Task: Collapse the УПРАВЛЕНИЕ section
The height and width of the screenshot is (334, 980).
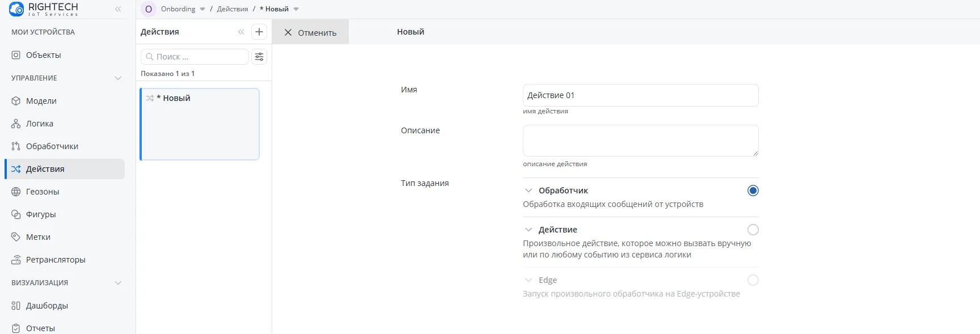Action: coord(118,78)
